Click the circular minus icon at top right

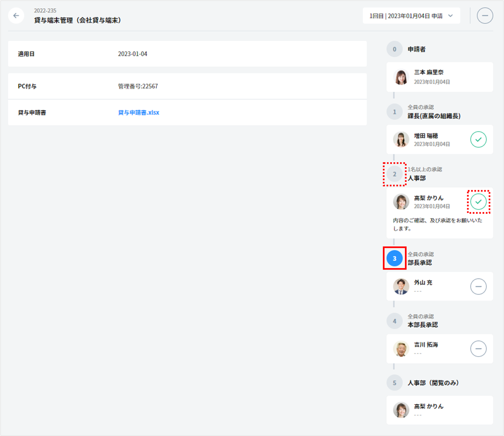(x=485, y=16)
